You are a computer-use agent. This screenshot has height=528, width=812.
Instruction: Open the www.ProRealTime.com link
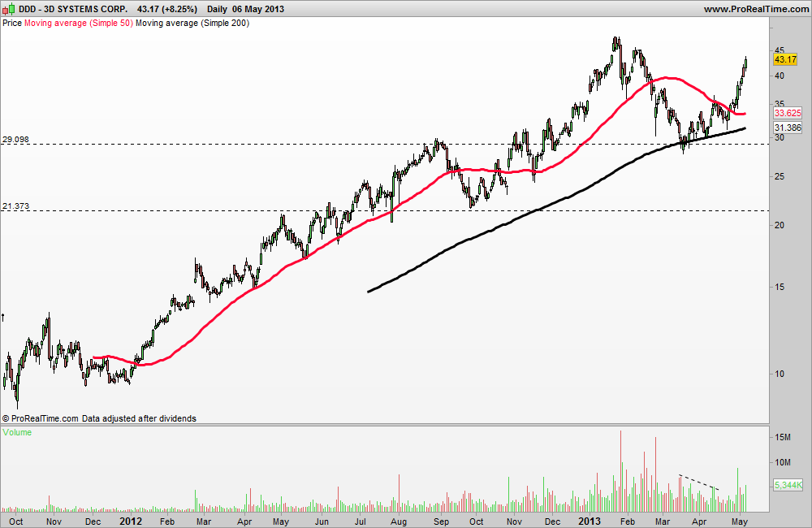coord(756,9)
